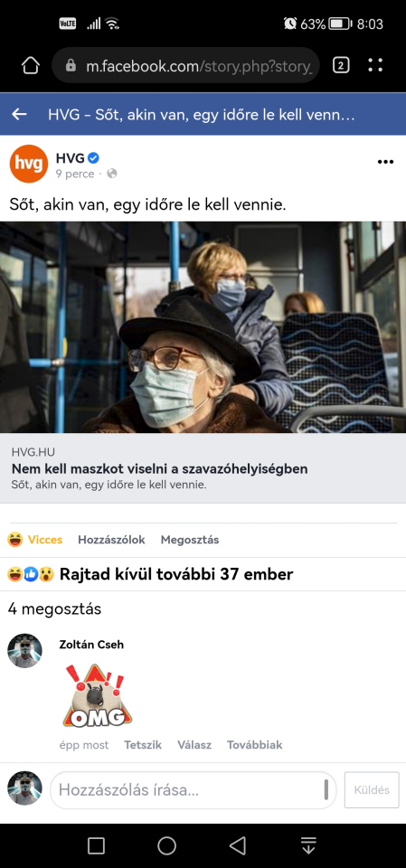Screen dimensions: 406x868
Task: Open Zoltán Cseh's profile name
Action: click(91, 645)
